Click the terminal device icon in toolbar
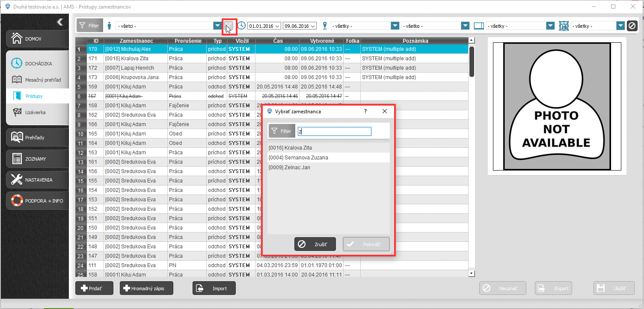The width and height of the screenshot is (644, 309). coord(479,26)
